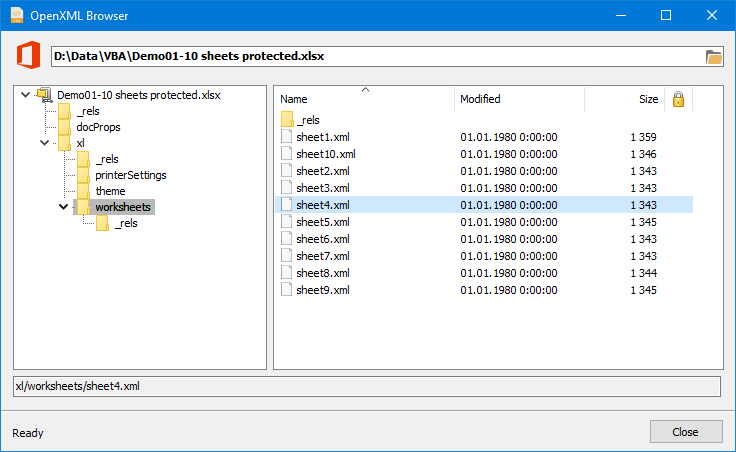The image size is (736, 452).
Task: Click _rels folder name in file list
Action: 308,120
